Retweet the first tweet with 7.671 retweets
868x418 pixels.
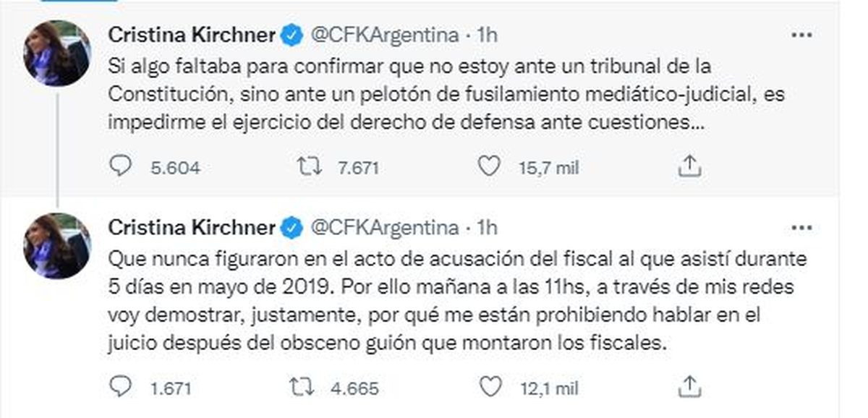[x=311, y=167]
